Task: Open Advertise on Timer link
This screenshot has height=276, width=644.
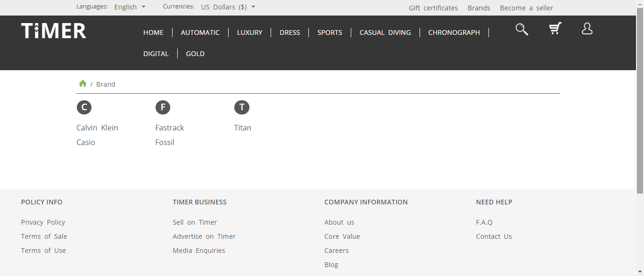Action: (204, 236)
